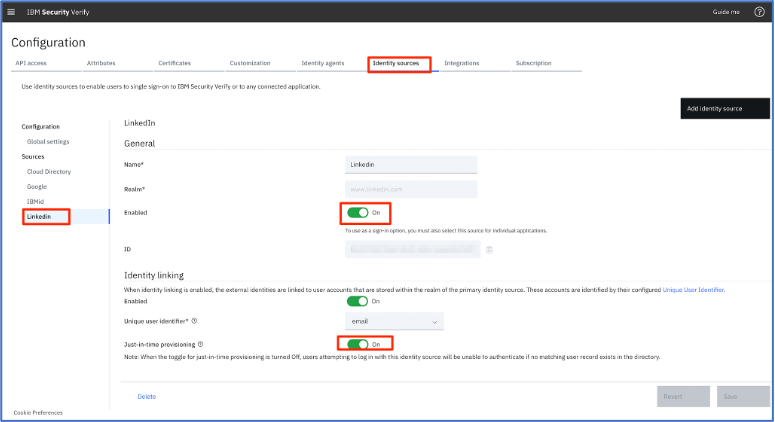
Task: Click the Save button
Action: [743, 396]
